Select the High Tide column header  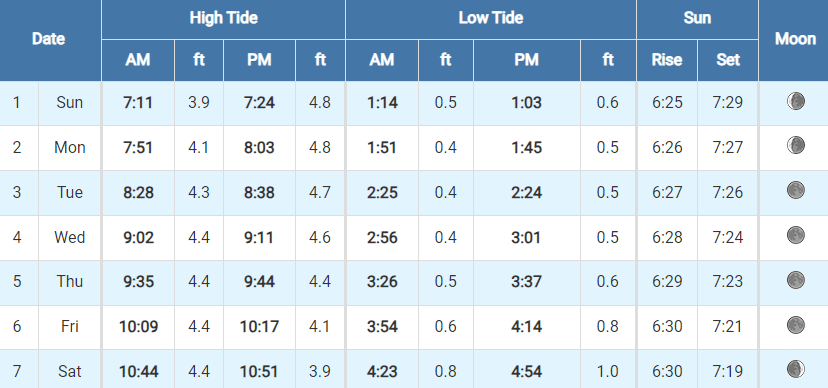tap(223, 18)
